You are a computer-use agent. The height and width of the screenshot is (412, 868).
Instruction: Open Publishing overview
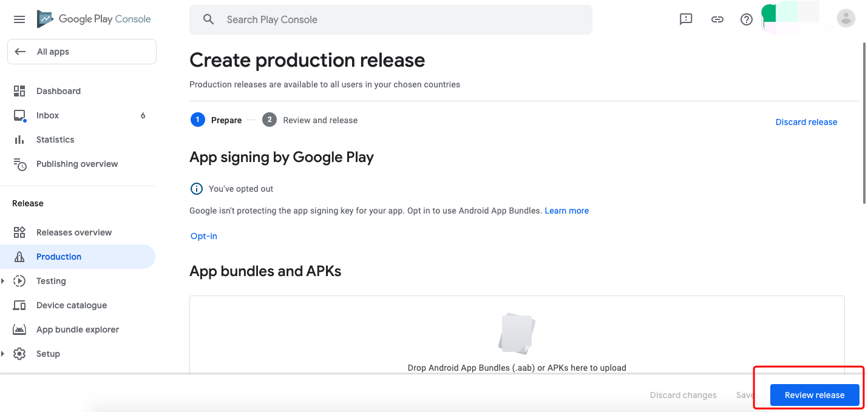[x=78, y=164]
